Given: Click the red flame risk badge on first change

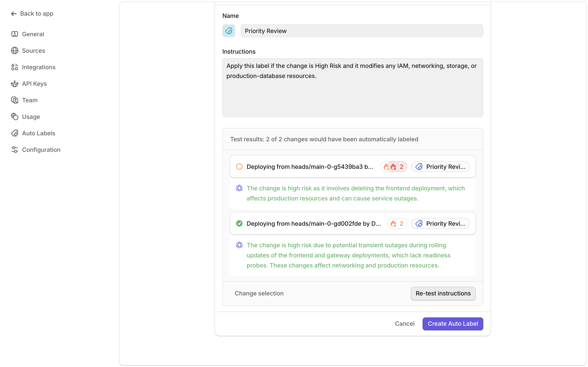Looking at the screenshot, I should click(397, 167).
